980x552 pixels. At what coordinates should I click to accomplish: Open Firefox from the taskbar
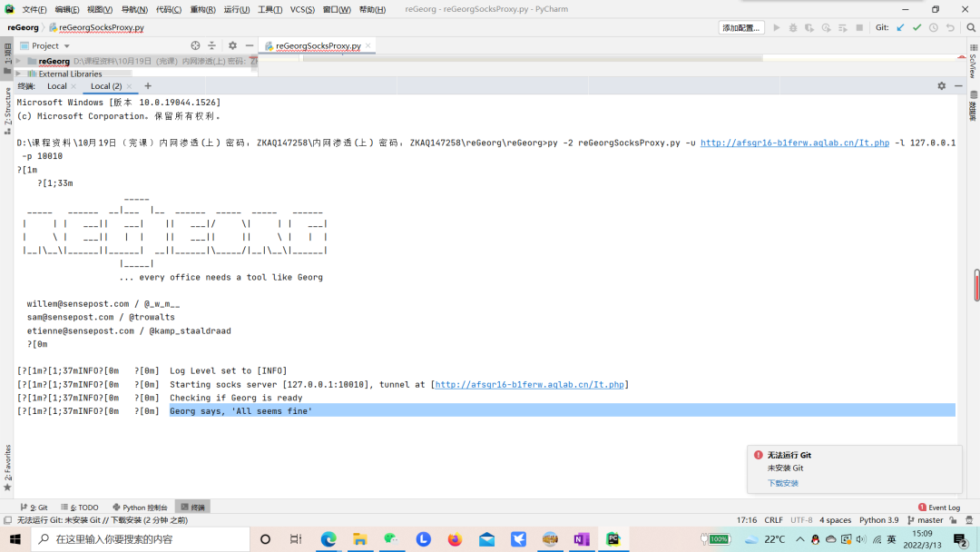pyautogui.click(x=455, y=539)
